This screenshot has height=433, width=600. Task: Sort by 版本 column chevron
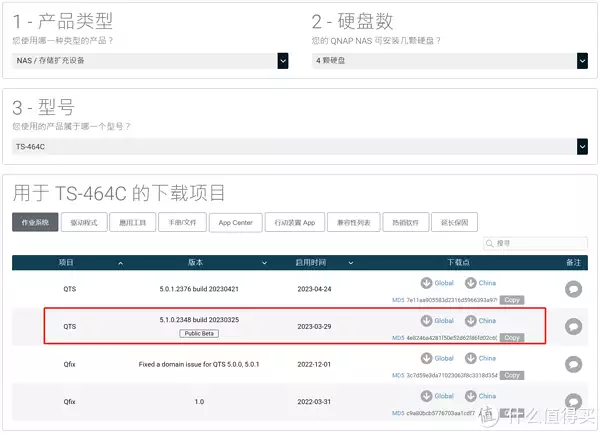(264, 263)
